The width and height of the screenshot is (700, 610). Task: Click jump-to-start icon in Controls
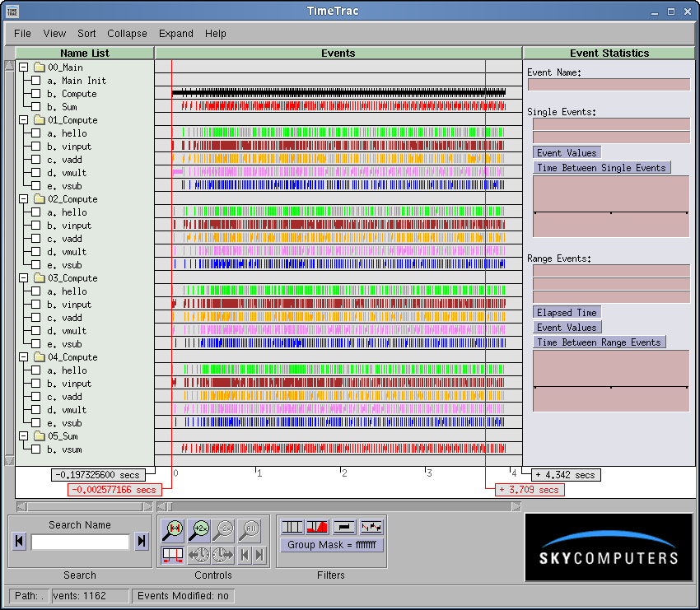pyautogui.click(x=245, y=555)
